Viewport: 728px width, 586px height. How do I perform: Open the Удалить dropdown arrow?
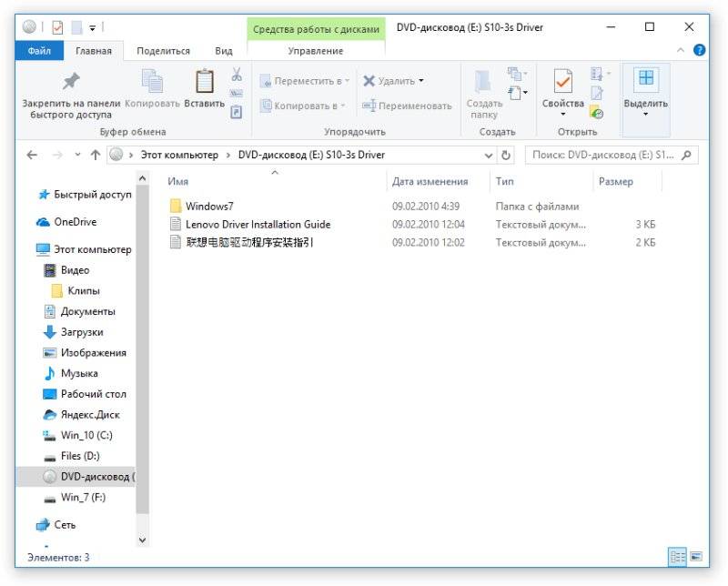[x=421, y=80]
